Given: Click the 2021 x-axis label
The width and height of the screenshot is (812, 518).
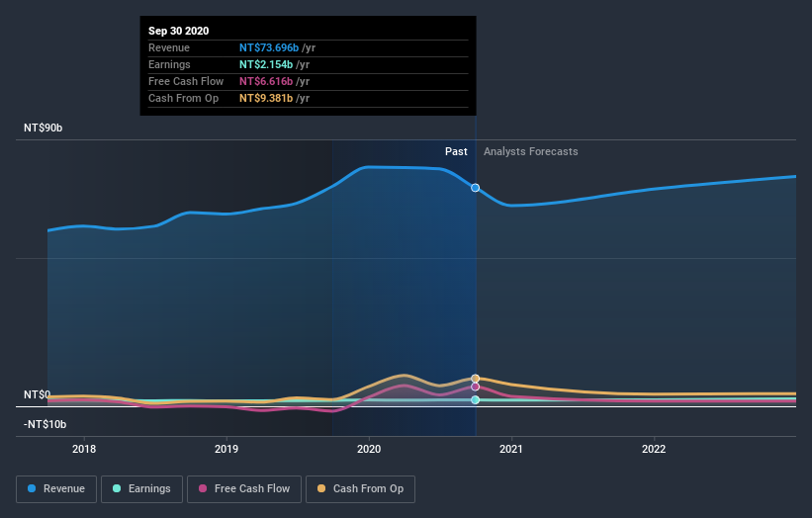Looking at the screenshot, I should (511, 449).
